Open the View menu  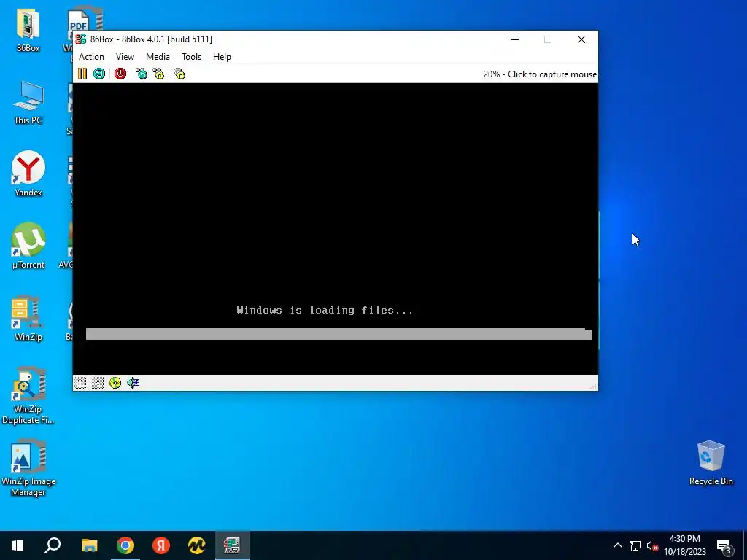point(125,57)
